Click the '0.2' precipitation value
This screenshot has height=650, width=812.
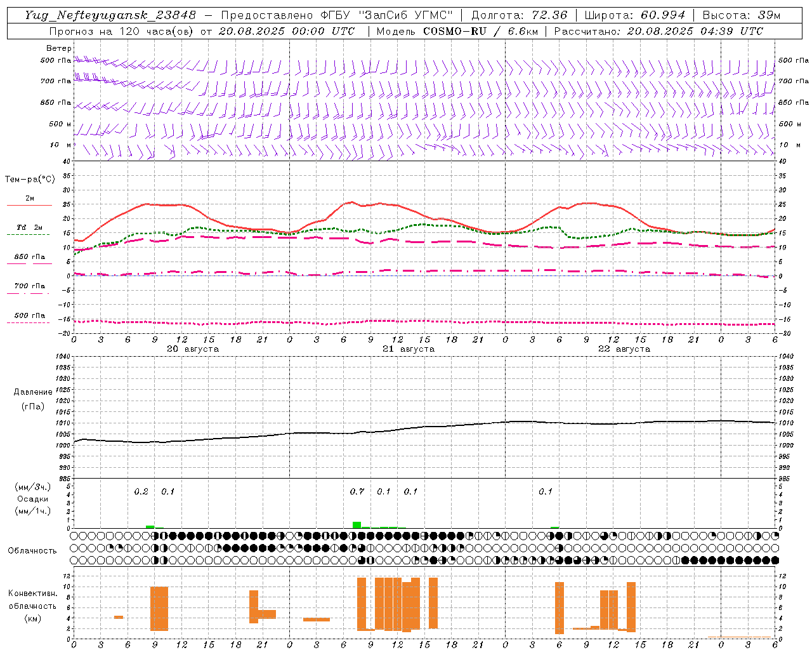point(141,491)
